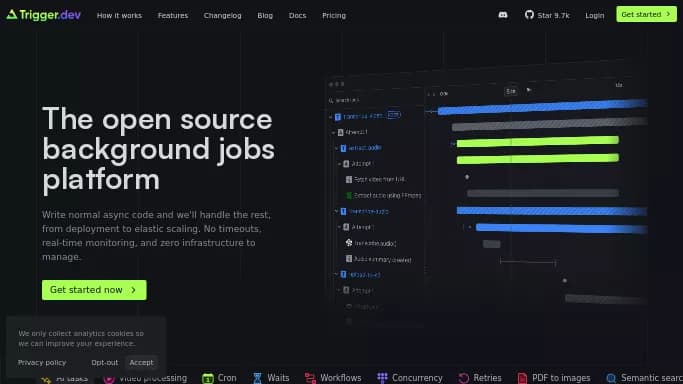The height and width of the screenshot is (384, 683).
Task: Open the How it works menu item
Action: (x=119, y=15)
